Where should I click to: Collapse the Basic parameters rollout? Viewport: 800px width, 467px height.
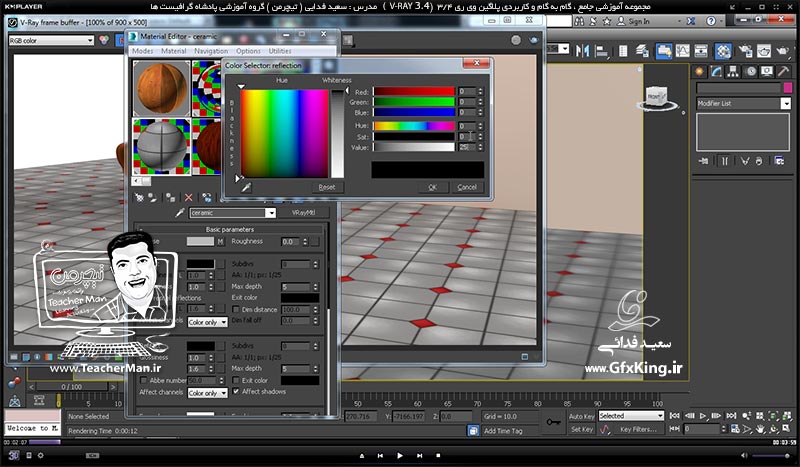pos(230,229)
